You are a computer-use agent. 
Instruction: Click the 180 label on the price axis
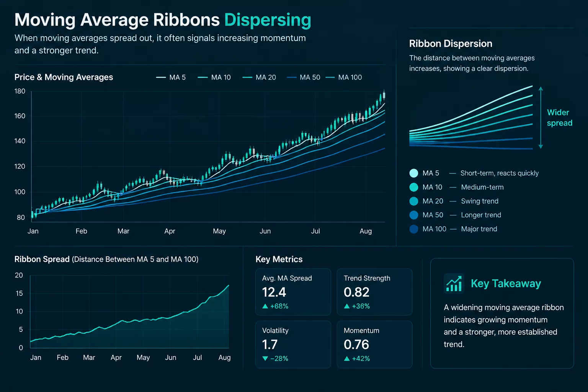(20, 91)
